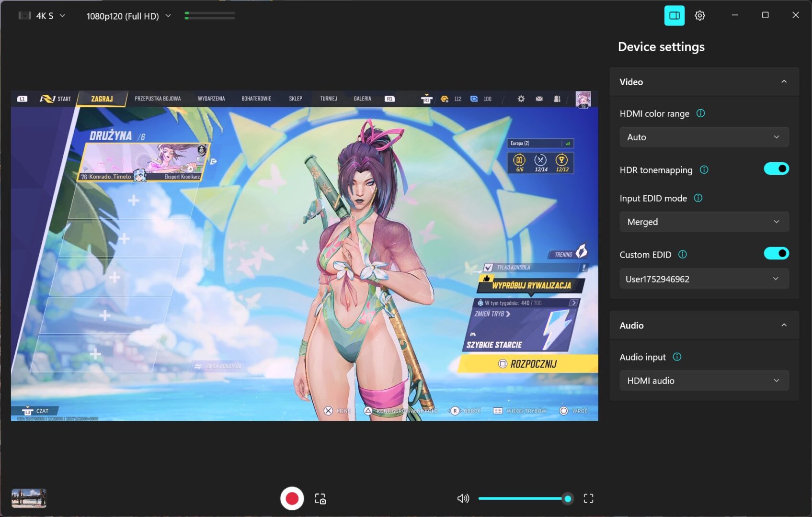Turn off the Custom EDID toggle
This screenshot has height=517, width=812.
[x=776, y=254]
